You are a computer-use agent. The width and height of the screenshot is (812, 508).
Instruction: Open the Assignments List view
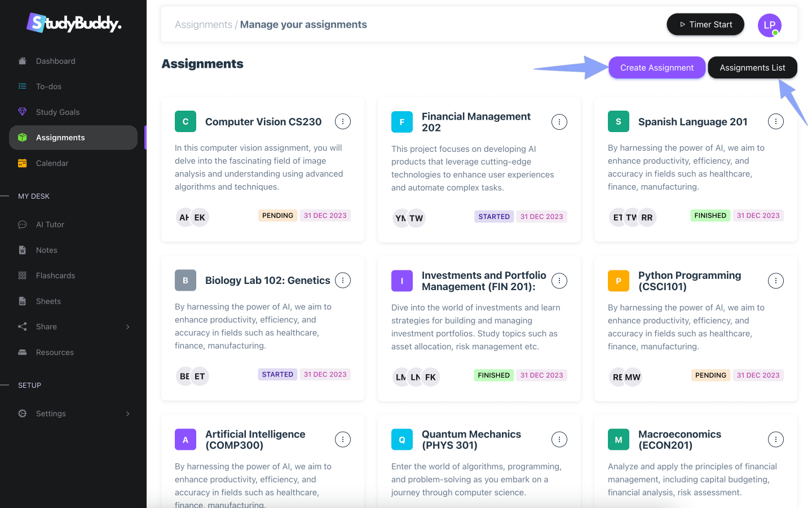(x=752, y=68)
